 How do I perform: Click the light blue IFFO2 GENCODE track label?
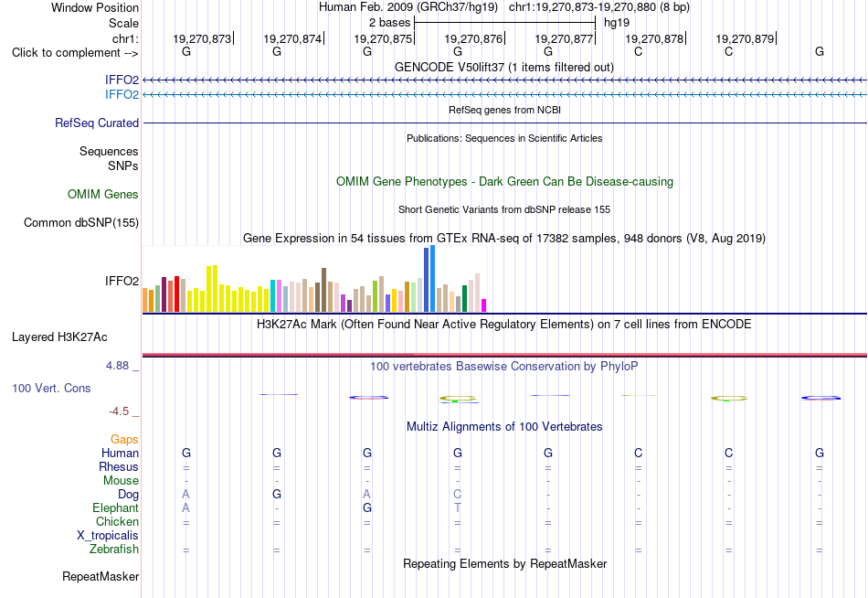tap(122, 94)
